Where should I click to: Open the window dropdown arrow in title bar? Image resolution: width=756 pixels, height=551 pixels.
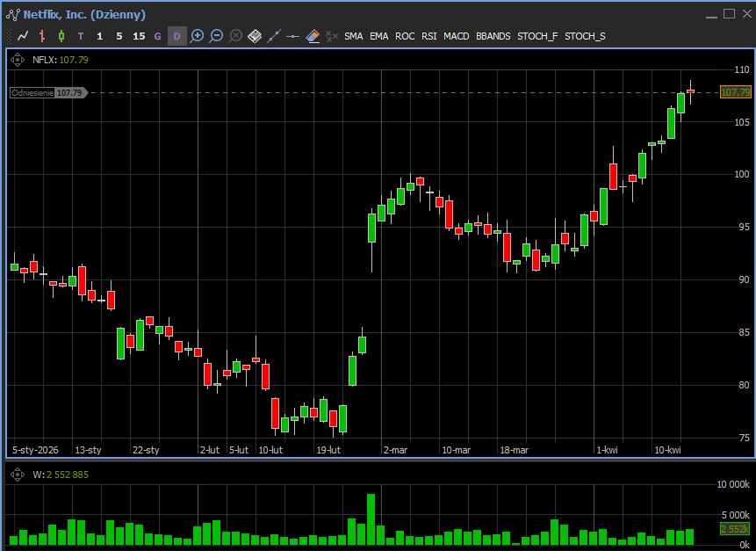710,14
